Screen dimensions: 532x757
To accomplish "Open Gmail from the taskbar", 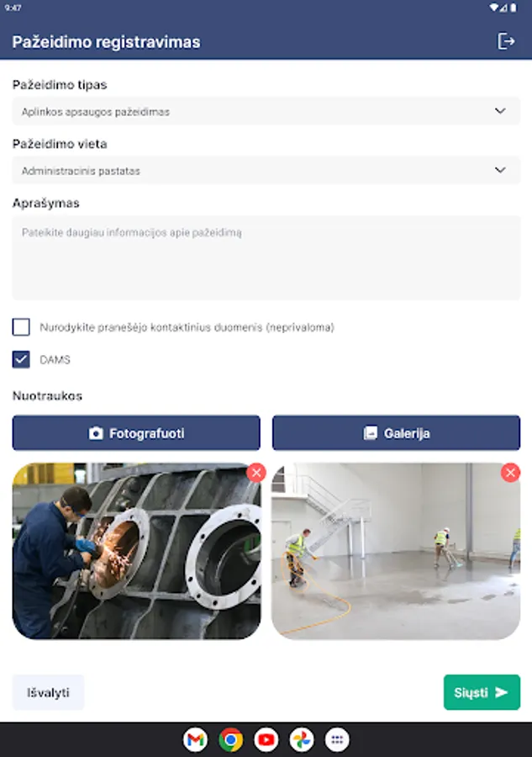I will [195, 739].
